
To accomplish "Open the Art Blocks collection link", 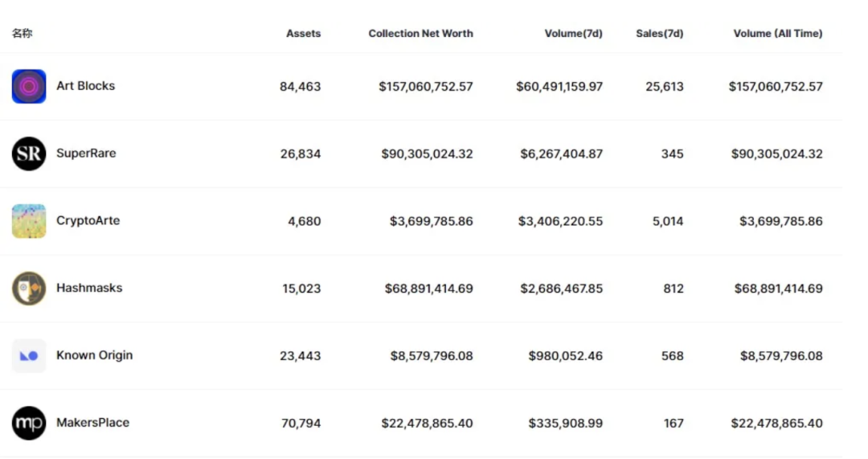I will click(x=85, y=86).
